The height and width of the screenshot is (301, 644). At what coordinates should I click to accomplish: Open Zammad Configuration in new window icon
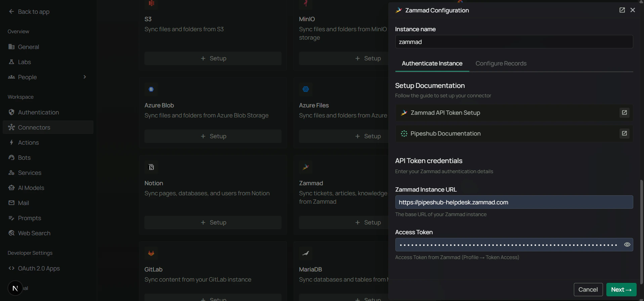tap(622, 10)
